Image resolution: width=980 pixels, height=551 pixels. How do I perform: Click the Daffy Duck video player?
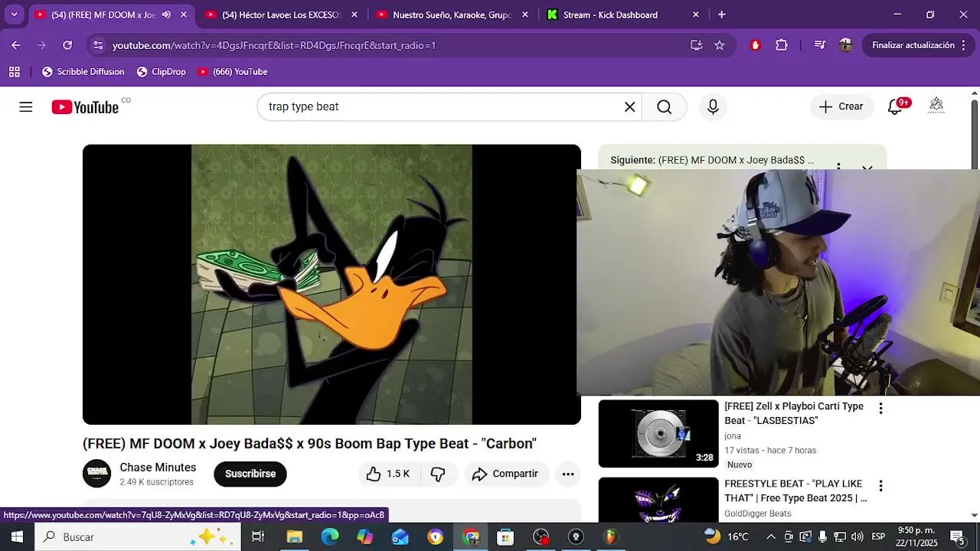(332, 285)
